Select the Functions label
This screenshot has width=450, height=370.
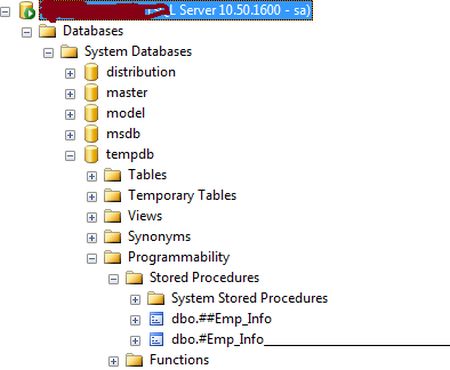(179, 360)
